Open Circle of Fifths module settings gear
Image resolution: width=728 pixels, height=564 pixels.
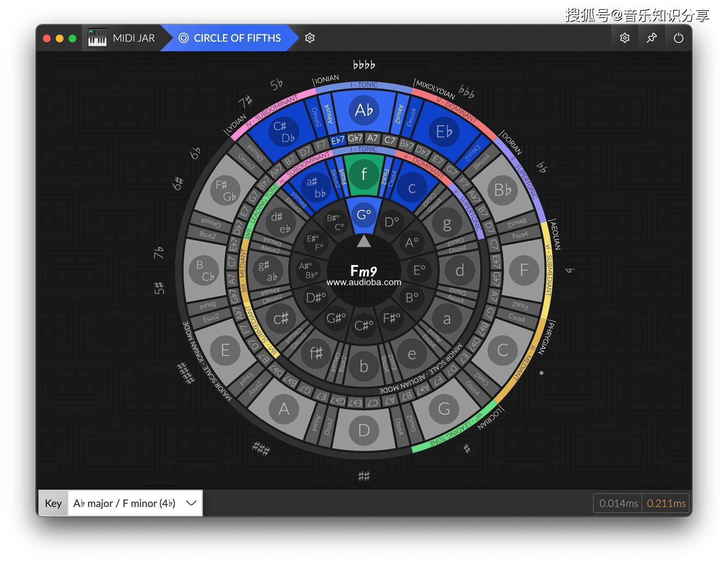[310, 38]
